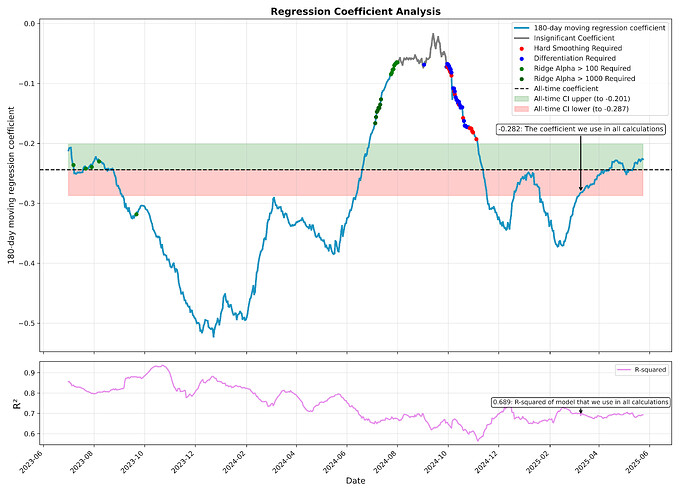Click the Date x-axis label
690x492 pixels.
point(355,481)
